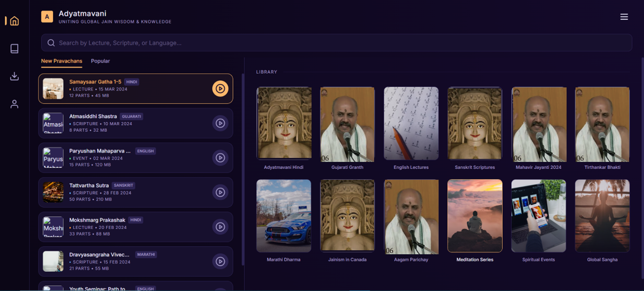Open the English Lectures collection
Screen dimensions: 644x291
pyautogui.click(x=411, y=123)
